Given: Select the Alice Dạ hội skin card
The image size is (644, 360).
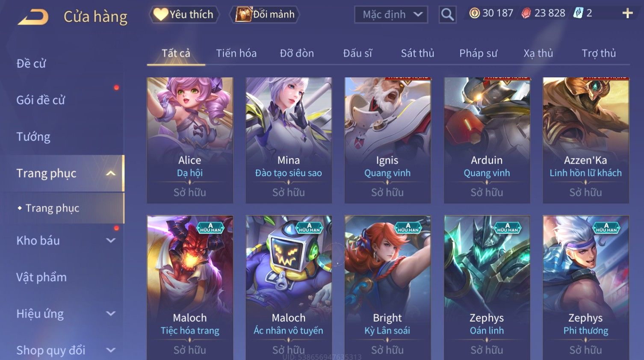Looking at the screenshot, I should click(190, 140).
